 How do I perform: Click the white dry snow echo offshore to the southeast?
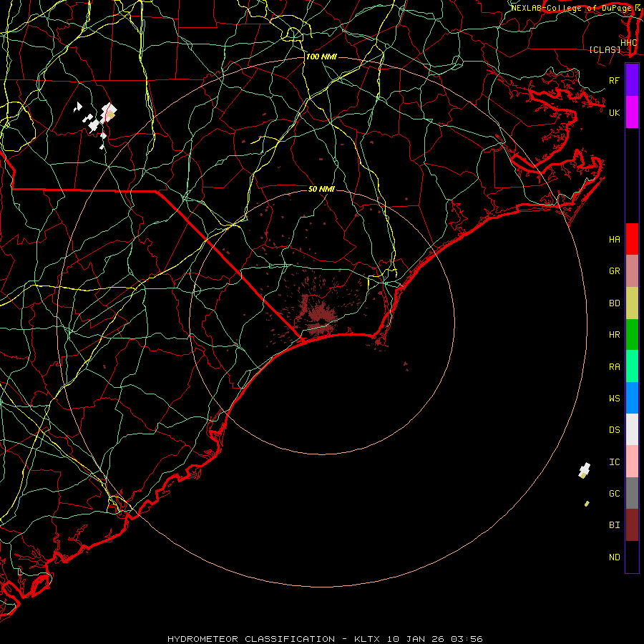[x=585, y=470]
